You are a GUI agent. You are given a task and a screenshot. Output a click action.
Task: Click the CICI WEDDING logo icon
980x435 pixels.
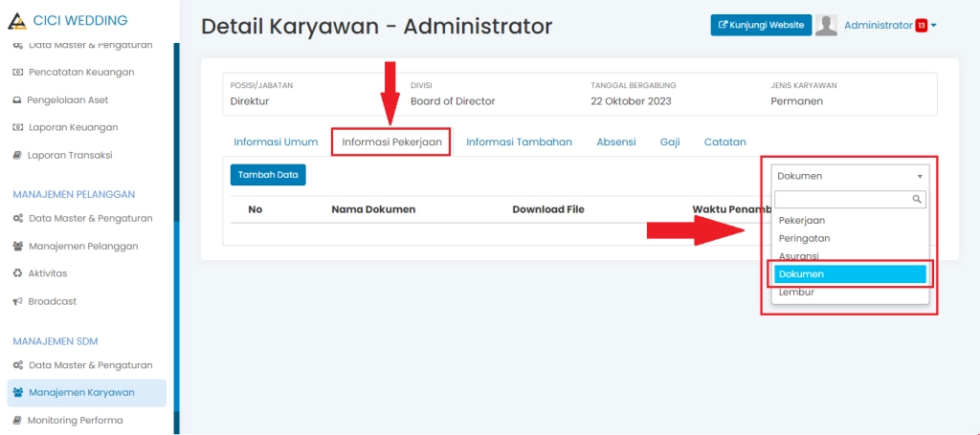(17, 21)
